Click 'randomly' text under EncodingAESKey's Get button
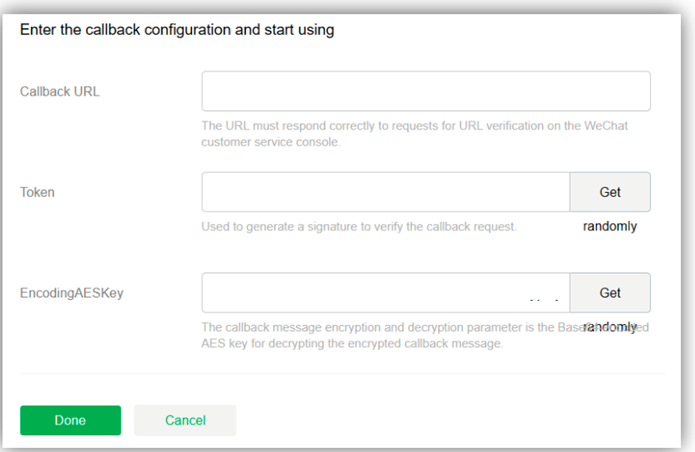Image resolution: width=695 pixels, height=452 pixels. click(x=610, y=327)
